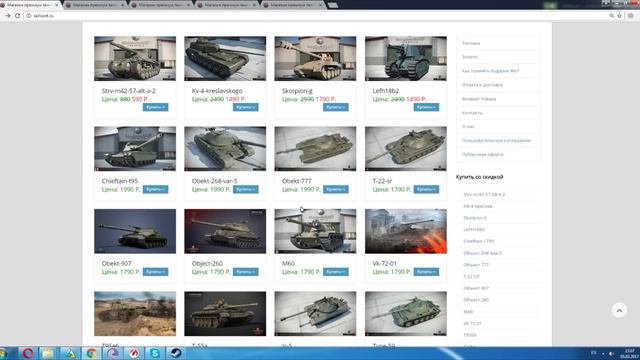640x360 pixels.
Task: Open Steam from the taskbar
Action: (176, 353)
